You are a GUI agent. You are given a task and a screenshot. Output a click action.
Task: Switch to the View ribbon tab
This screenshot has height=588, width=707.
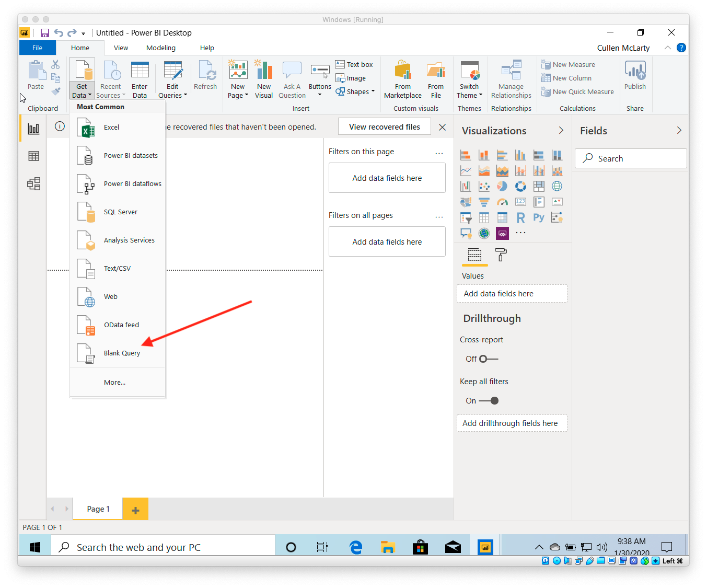(x=121, y=48)
